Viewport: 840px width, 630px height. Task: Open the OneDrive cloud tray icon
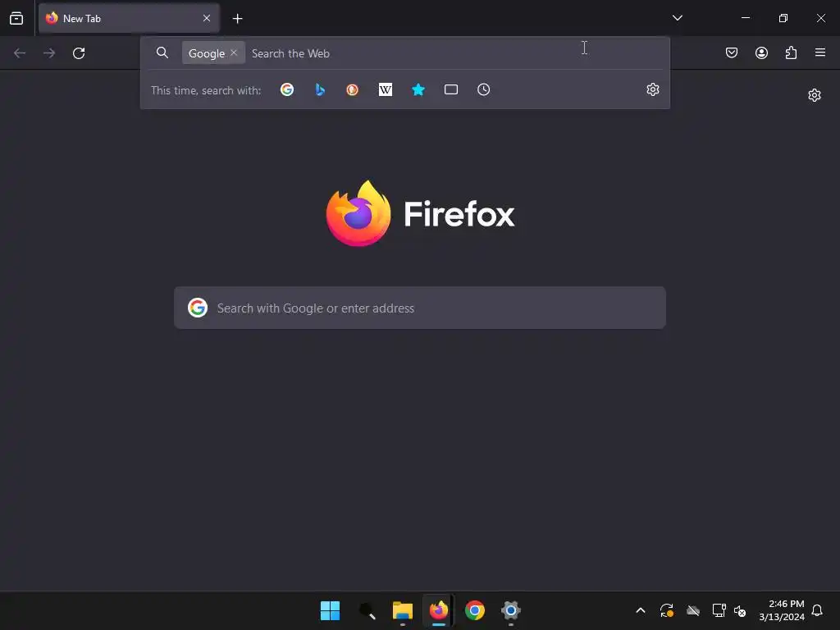[x=693, y=610]
